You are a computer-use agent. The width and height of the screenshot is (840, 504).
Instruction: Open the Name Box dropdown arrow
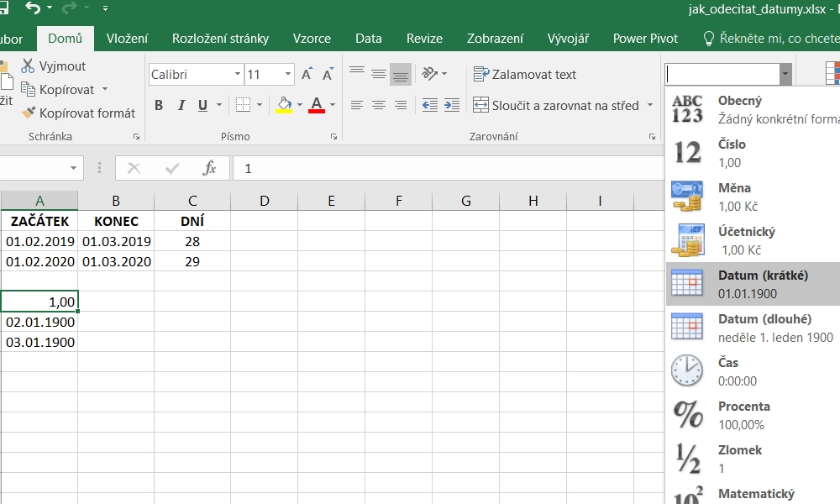tap(73, 168)
